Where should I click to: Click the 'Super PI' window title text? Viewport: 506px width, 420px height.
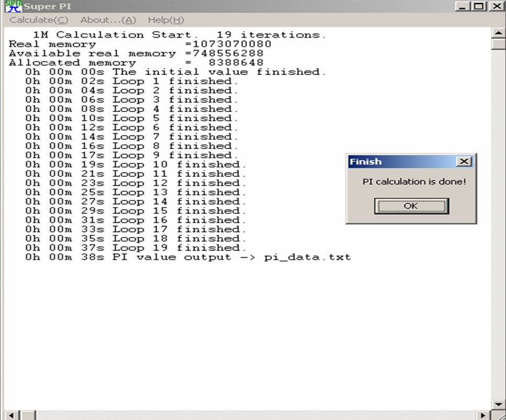coord(48,6)
